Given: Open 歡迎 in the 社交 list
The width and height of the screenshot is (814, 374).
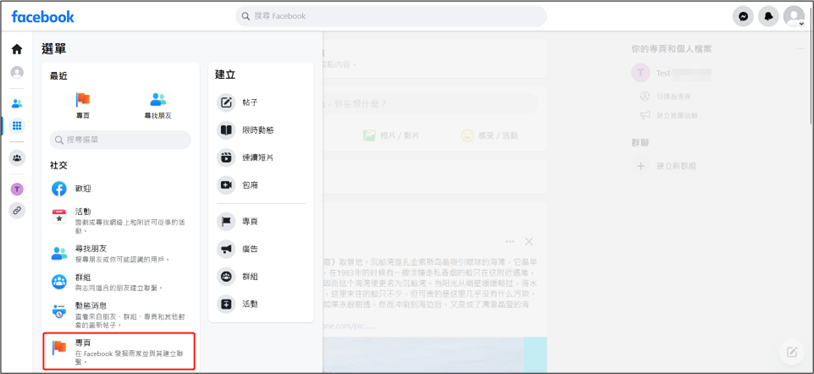Looking at the screenshot, I should point(120,189).
